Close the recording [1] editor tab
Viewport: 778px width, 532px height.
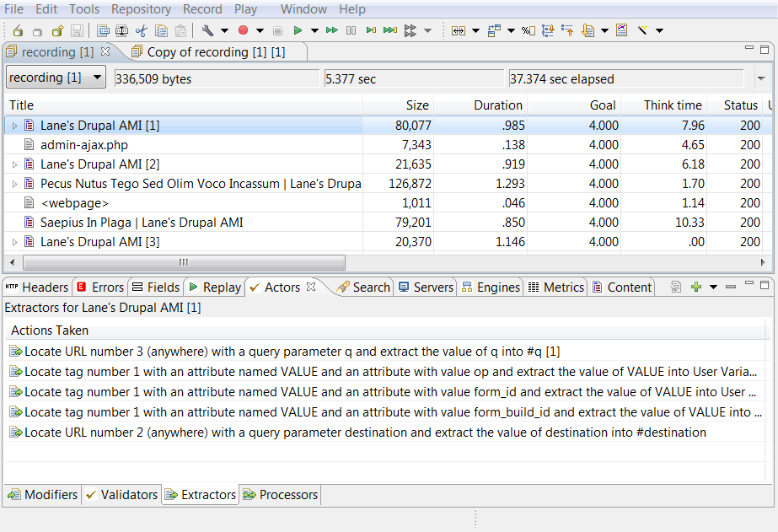coord(105,51)
